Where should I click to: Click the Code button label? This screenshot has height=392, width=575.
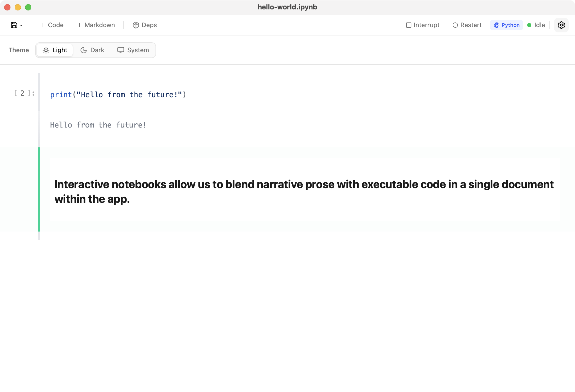[x=56, y=25]
